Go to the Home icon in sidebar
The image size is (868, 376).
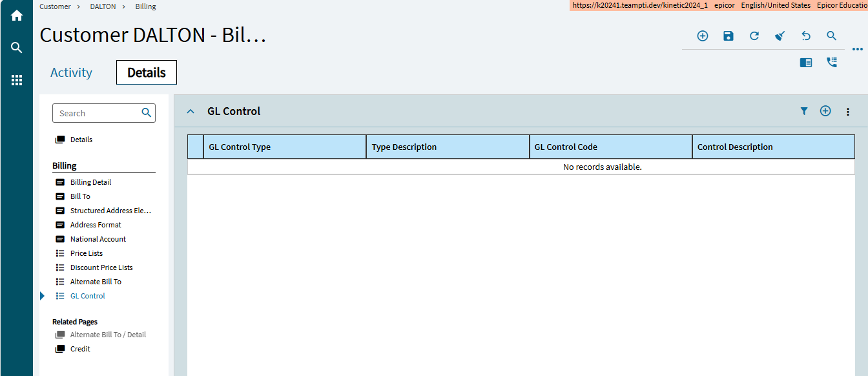(17, 16)
